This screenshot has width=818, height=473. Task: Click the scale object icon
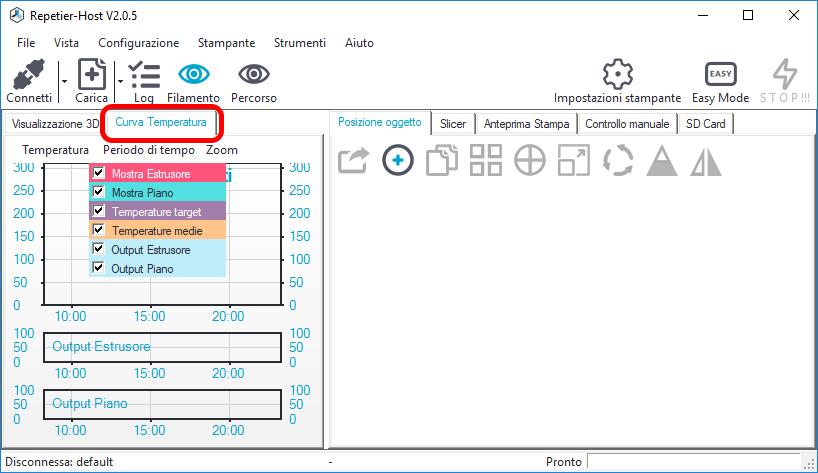574,160
